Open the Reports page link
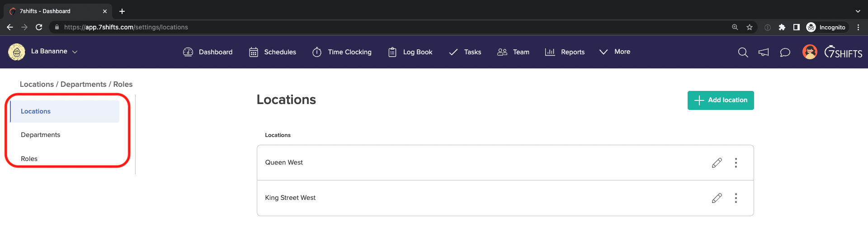The height and width of the screenshot is (232, 868). [x=565, y=52]
